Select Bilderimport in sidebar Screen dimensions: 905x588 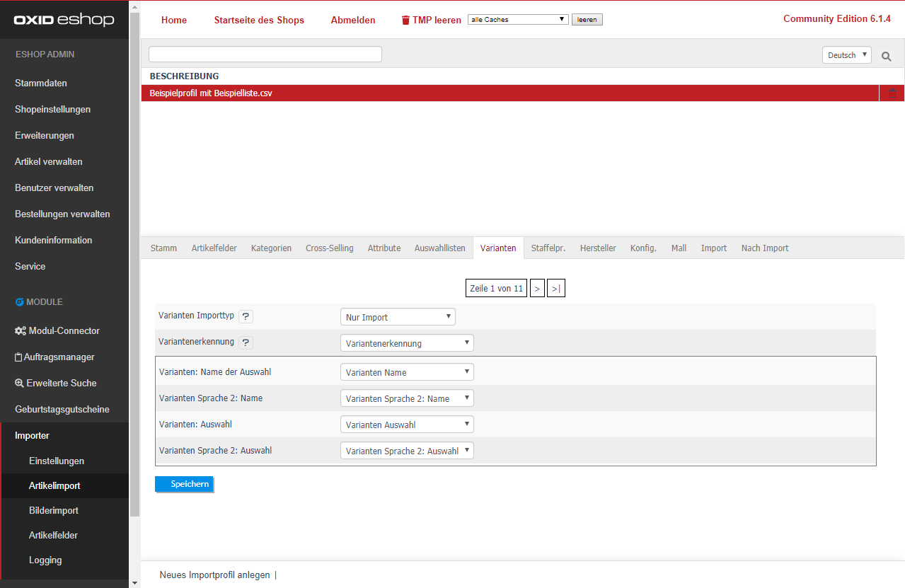click(x=54, y=510)
